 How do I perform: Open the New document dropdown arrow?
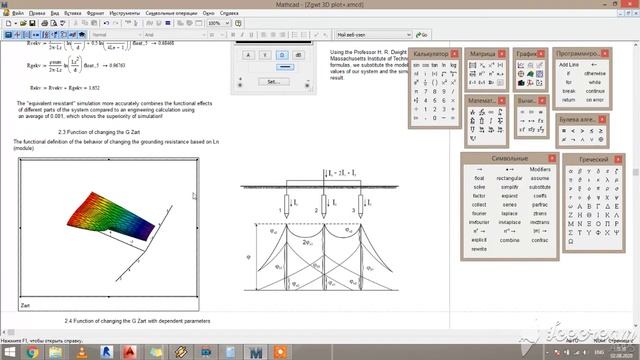coord(16,23)
